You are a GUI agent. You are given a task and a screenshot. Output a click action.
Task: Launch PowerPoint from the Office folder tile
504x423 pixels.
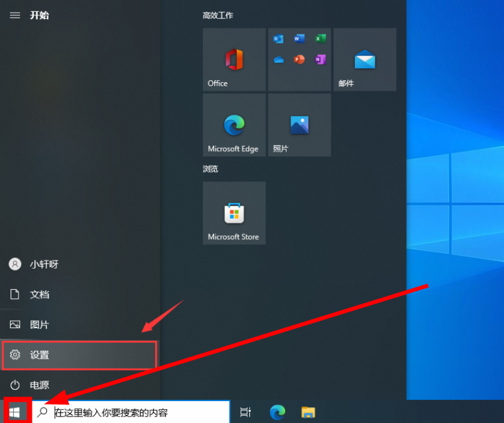pos(299,60)
